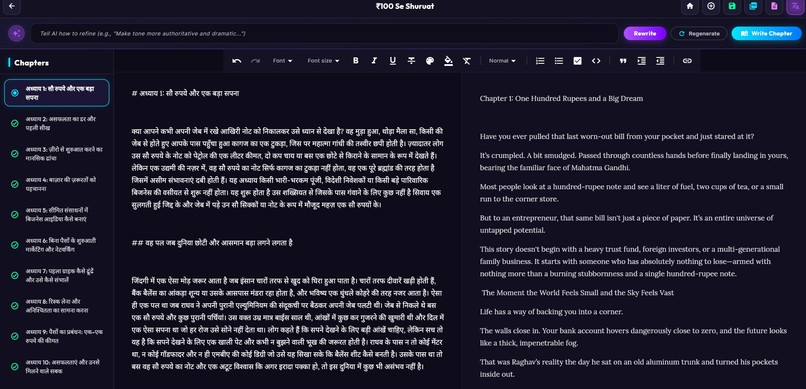The height and width of the screenshot is (389, 806).
Task: Open chapter अध्याय 4 in sidebar
Action: pos(57,183)
